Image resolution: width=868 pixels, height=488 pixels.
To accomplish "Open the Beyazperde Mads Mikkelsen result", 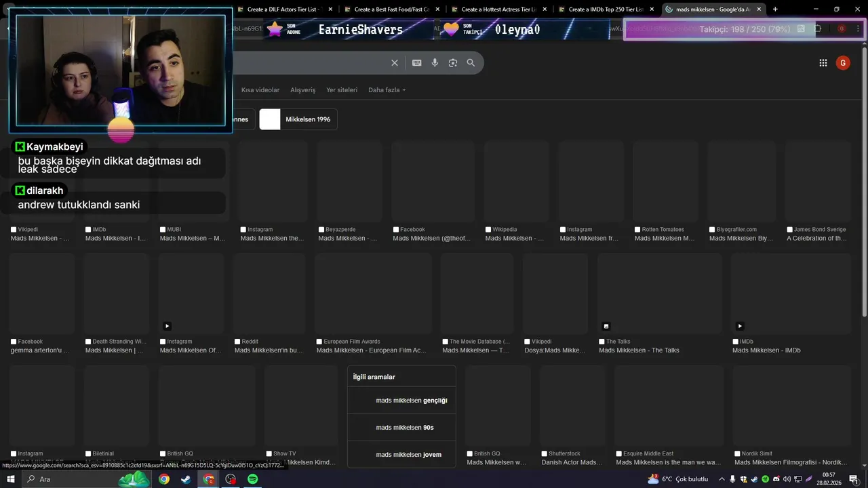I will coord(349,192).
